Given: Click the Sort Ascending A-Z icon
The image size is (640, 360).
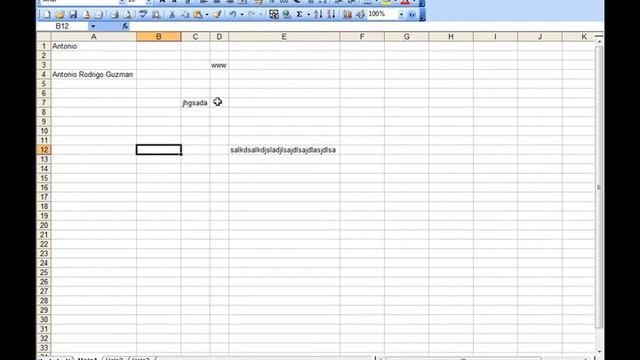Looking at the screenshot, I should coord(318,15).
